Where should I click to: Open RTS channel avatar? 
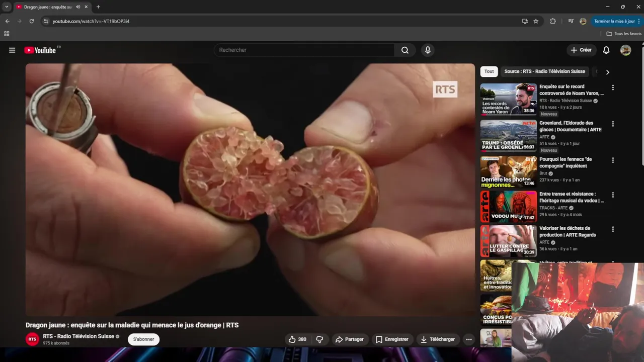point(32,339)
